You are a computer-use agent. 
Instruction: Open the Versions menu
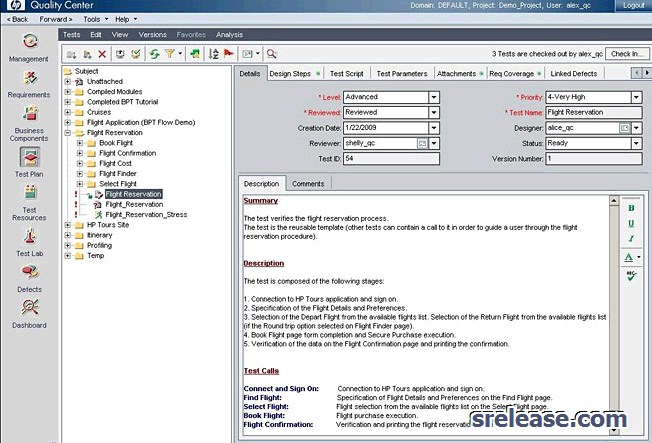153,35
